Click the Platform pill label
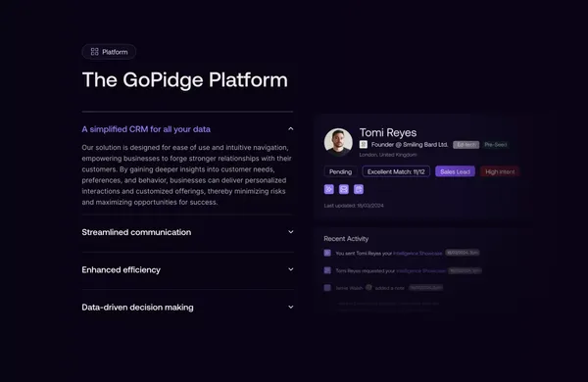This screenshot has width=588, height=382. [x=115, y=52]
